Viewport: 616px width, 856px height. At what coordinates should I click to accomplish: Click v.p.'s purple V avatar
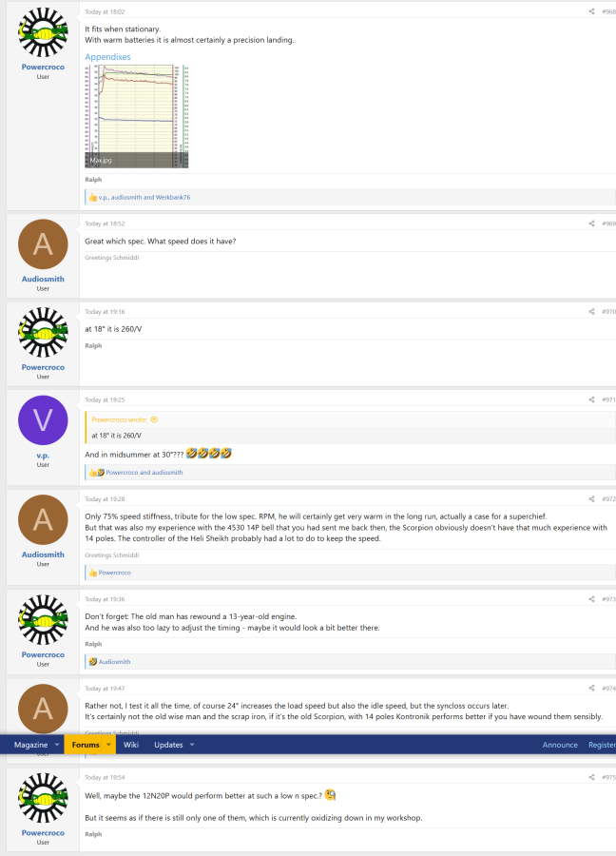coord(43,420)
